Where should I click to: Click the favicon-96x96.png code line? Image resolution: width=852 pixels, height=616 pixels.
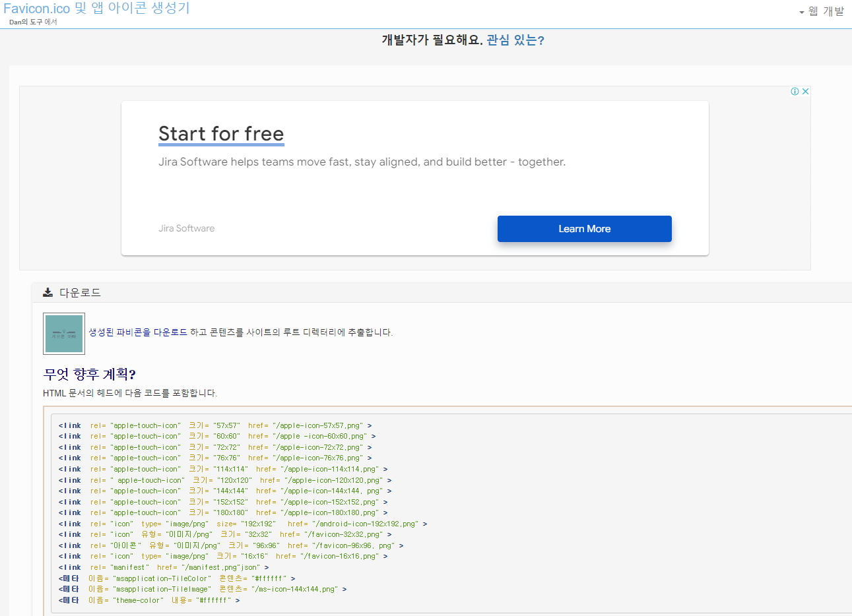click(231, 545)
